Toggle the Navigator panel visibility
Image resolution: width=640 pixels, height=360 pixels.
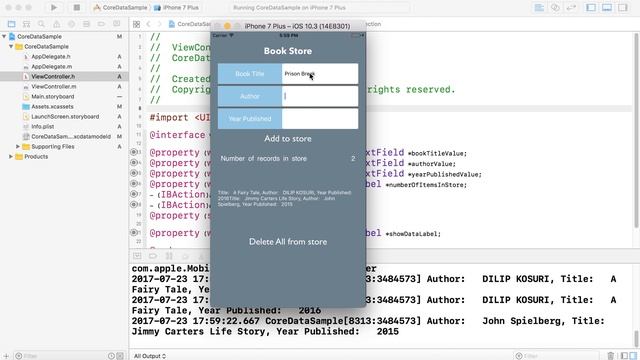coord(591,7)
